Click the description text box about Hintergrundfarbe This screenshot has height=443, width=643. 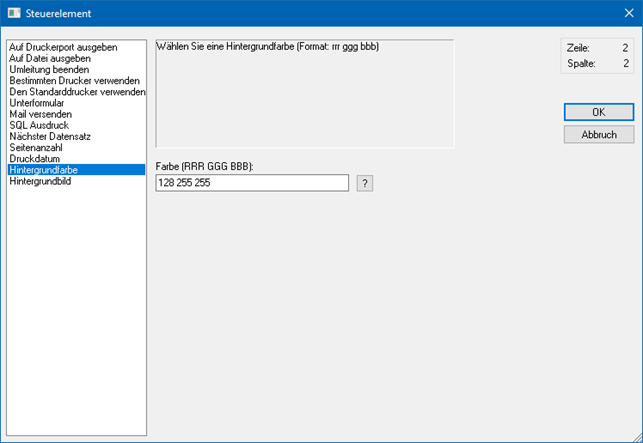pos(304,93)
